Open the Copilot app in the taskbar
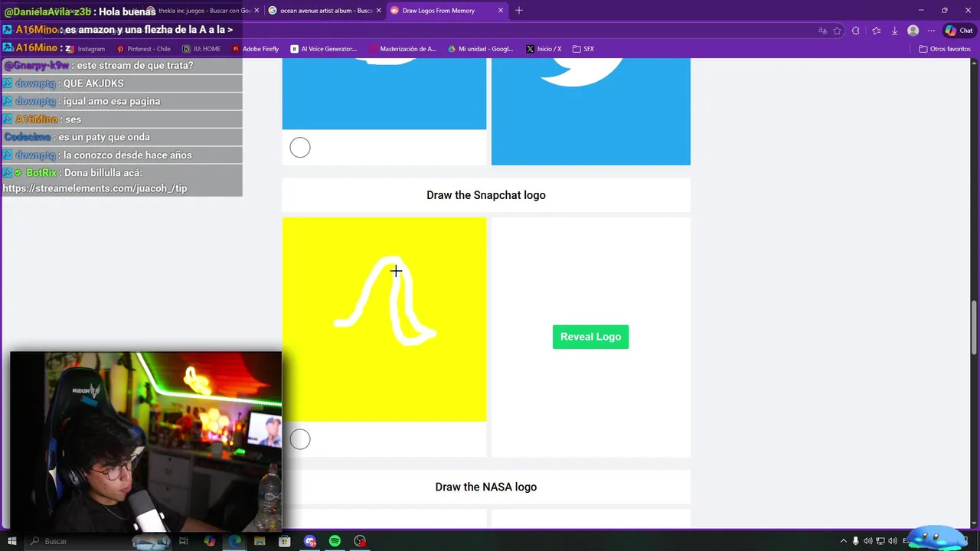The width and height of the screenshot is (980, 551). tap(210, 541)
